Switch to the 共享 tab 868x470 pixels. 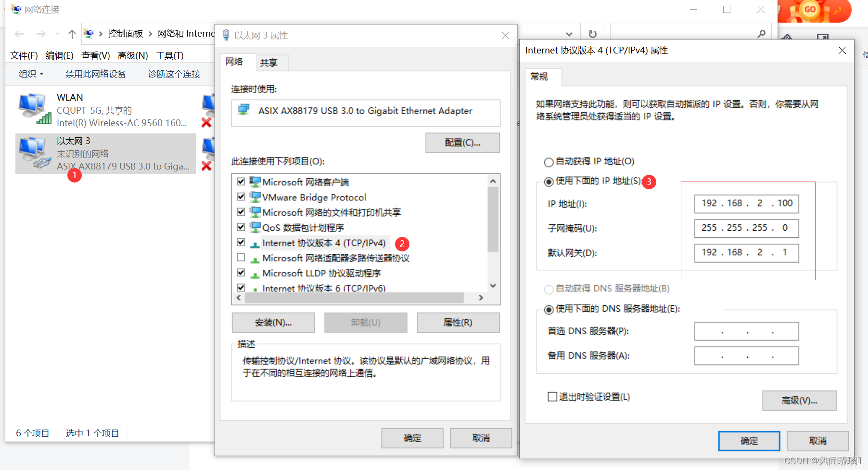pyautogui.click(x=269, y=63)
